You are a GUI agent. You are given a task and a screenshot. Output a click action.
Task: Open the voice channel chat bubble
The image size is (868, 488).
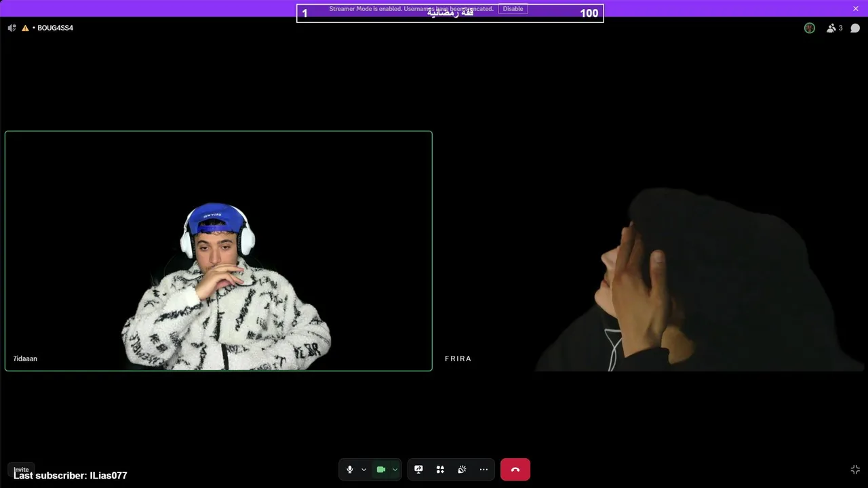(855, 28)
